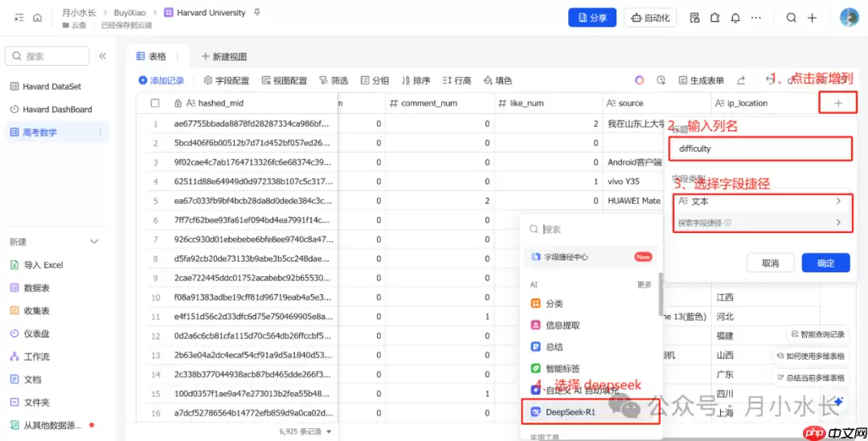Click the colorful AI ring icon in toolbar

click(640, 80)
